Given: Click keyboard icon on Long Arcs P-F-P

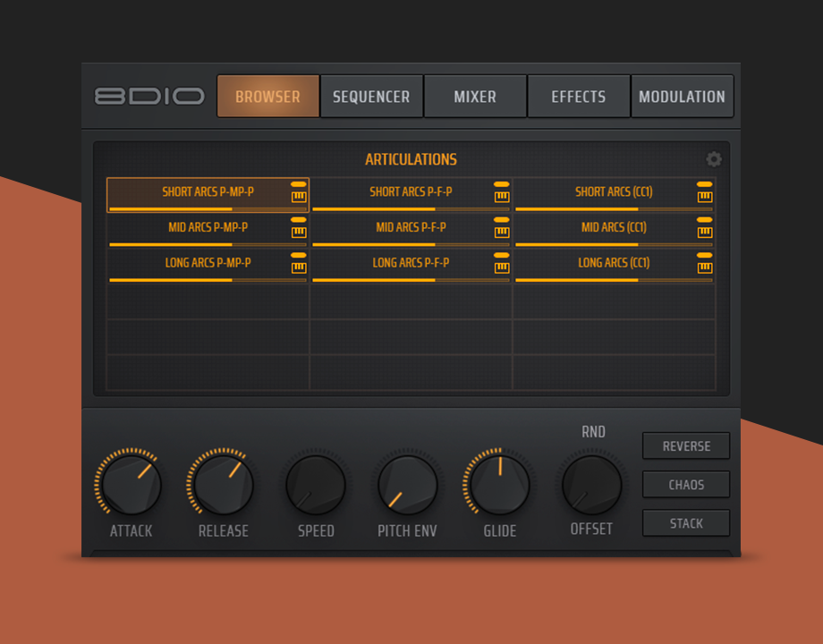Looking at the screenshot, I should 502,267.
